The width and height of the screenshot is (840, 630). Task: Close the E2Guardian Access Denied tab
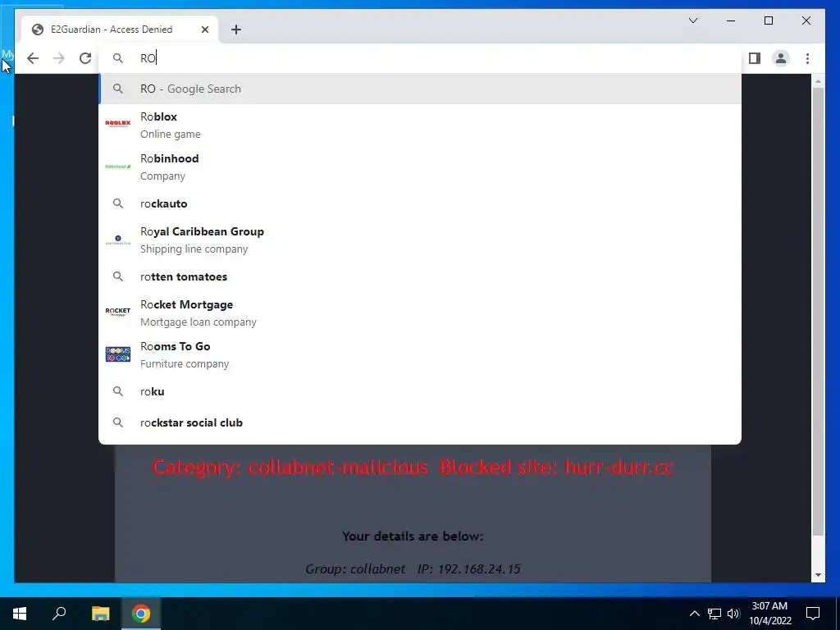tap(204, 30)
